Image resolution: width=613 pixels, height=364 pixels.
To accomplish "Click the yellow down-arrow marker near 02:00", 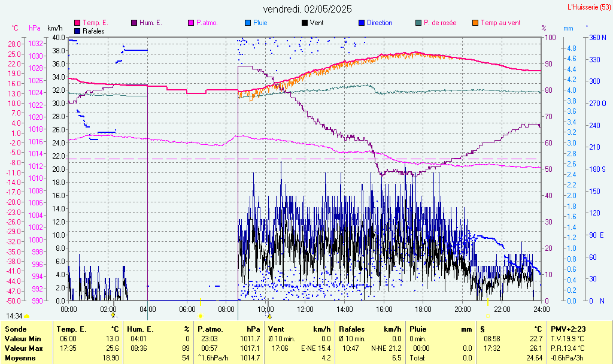I will point(113,315).
